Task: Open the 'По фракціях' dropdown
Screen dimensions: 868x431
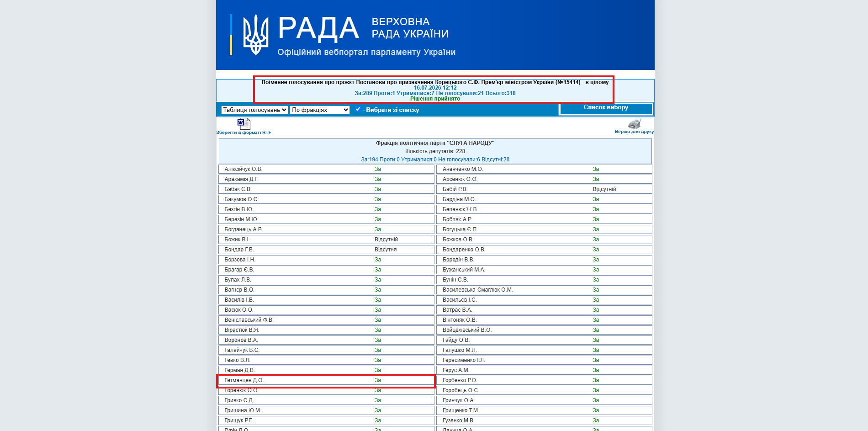Action: pyautogui.click(x=320, y=110)
